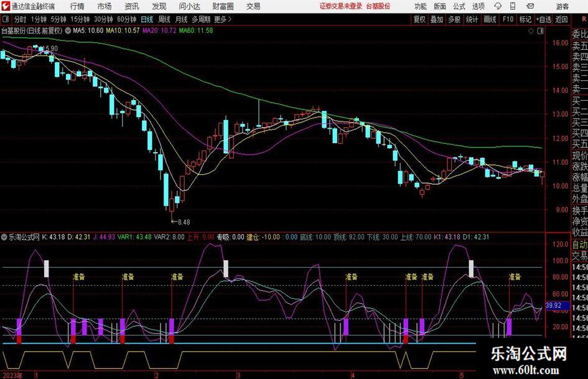588x379 pixels.
Task: Open the 市场 menu
Action: point(105,6)
